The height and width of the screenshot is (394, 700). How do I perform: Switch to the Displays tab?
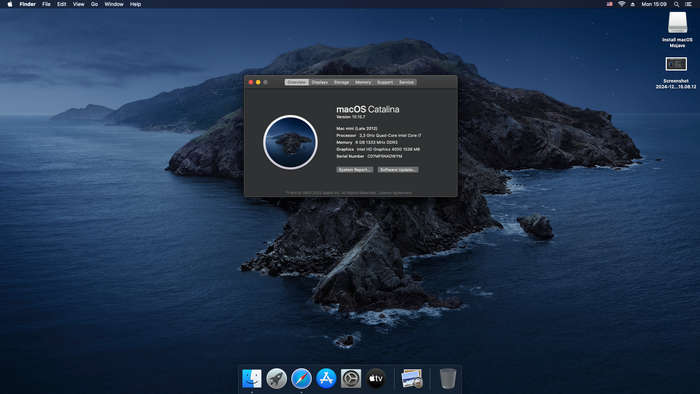coord(320,82)
